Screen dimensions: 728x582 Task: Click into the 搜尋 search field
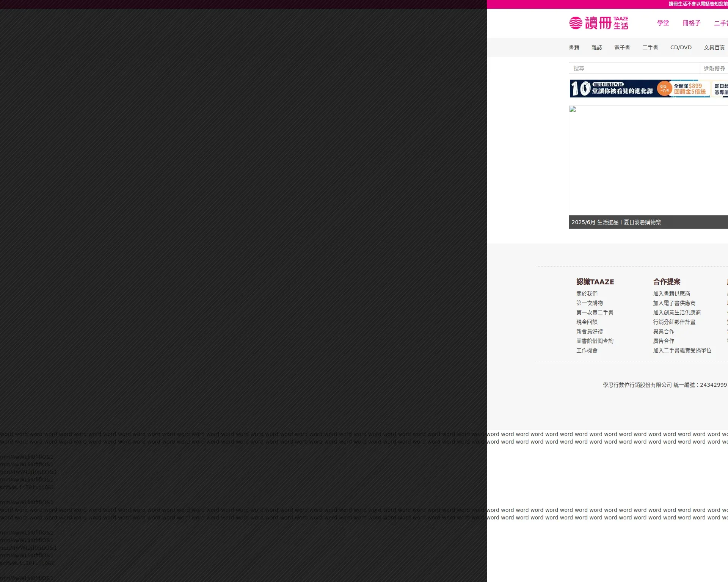click(633, 69)
